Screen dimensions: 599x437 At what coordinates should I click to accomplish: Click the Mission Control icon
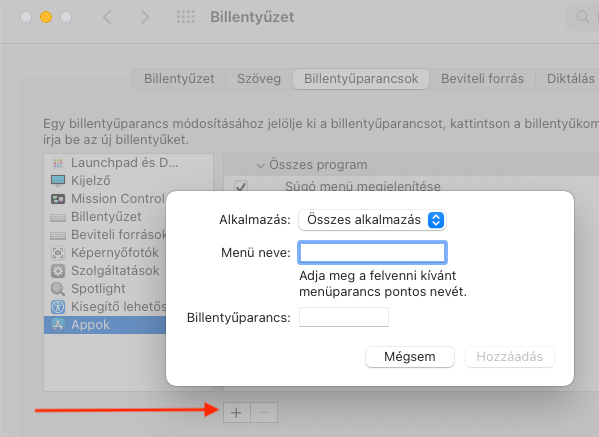[58, 199]
